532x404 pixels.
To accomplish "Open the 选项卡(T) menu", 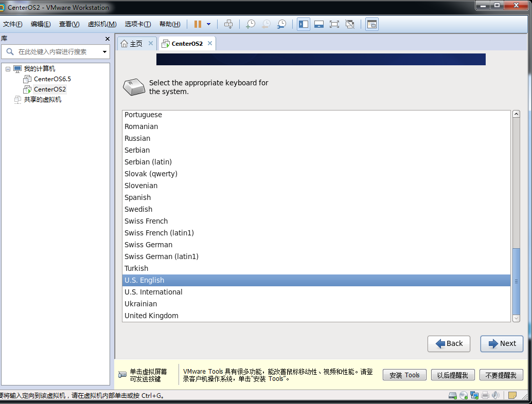I will tap(138, 24).
